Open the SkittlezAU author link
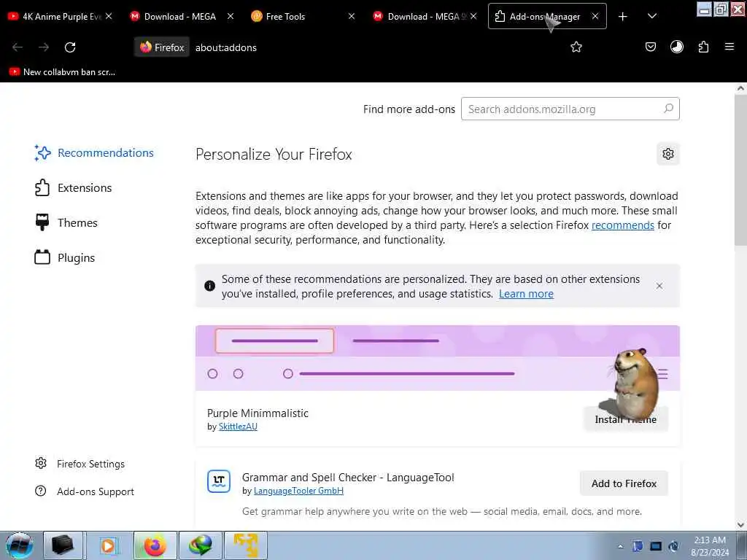Image resolution: width=747 pixels, height=560 pixels. click(238, 427)
